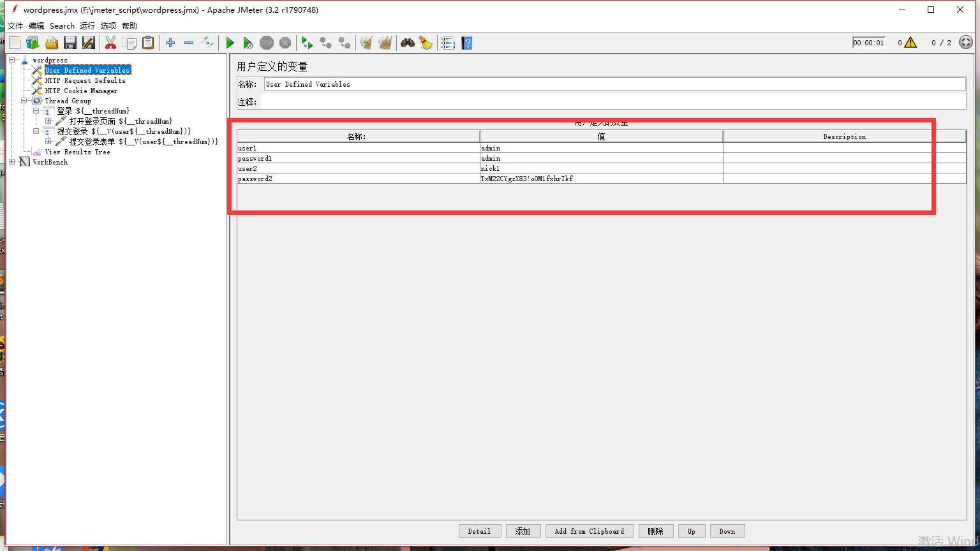Screen dimensions: 980x551
Task: Click the Copy icon in toolbar
Action: 130,43
